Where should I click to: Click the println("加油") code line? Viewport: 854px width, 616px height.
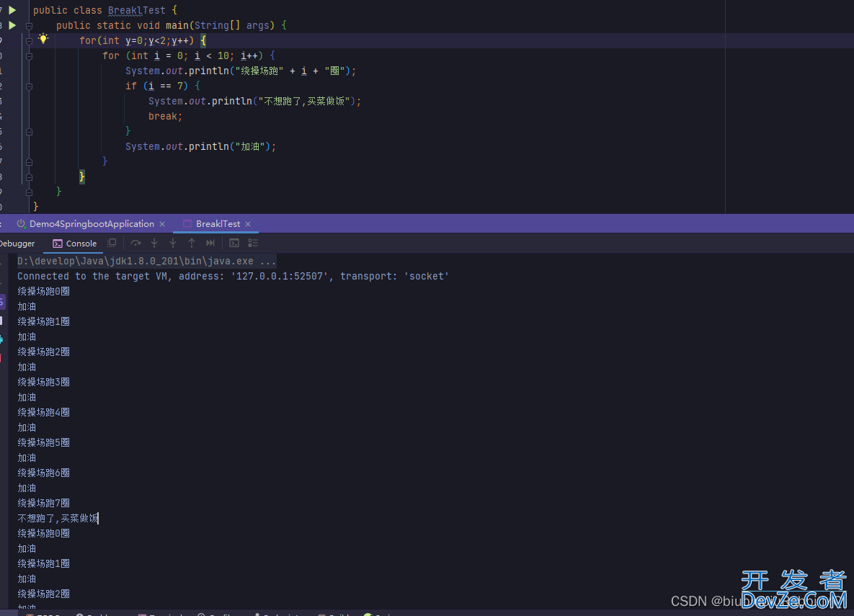[x=200, y=146]
